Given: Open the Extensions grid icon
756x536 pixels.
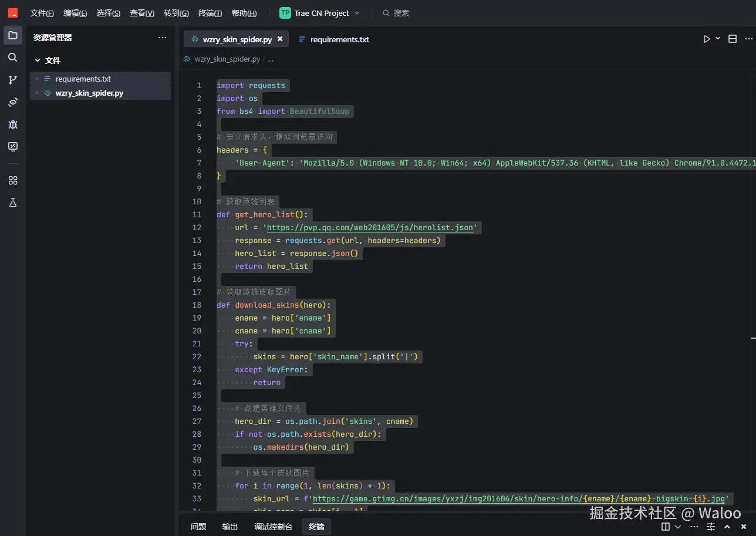Looking at the screenshot, I should pos(12,180).
